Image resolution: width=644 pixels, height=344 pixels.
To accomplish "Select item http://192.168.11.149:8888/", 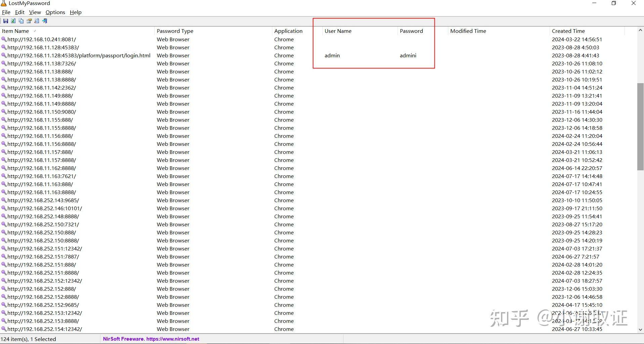I will click(42, 104).
